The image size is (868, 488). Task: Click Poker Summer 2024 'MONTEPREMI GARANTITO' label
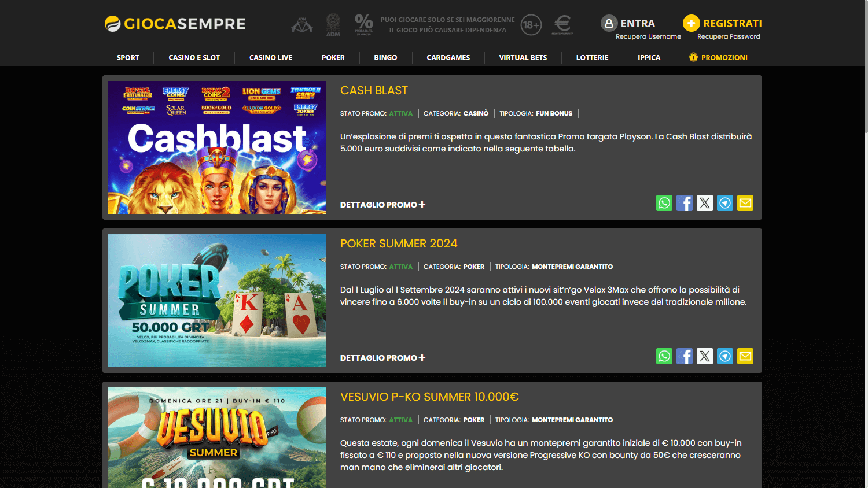(x=572, y=267)
